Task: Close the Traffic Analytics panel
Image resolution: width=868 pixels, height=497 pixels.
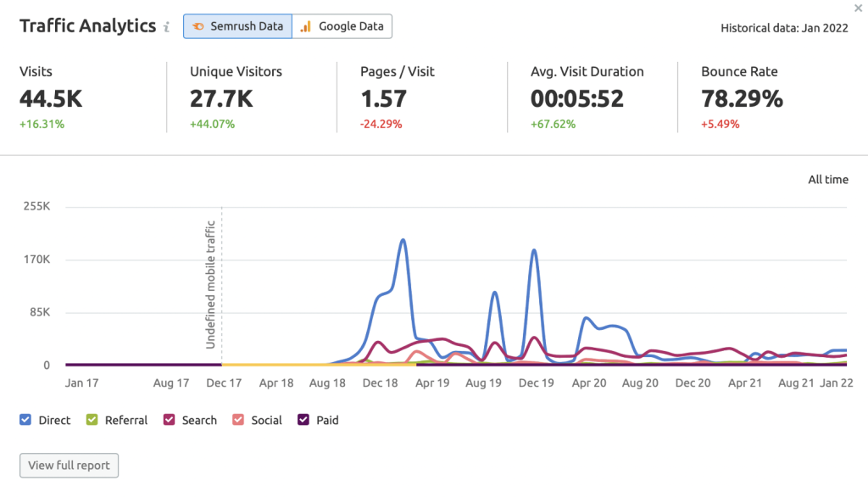Action: click(860, 8)
